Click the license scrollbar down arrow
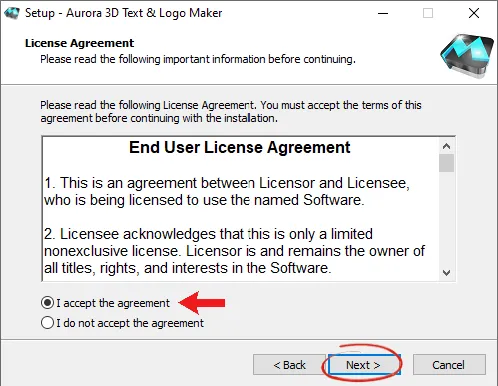This screenshot has width=498, height=386. [x=446, y=273]
